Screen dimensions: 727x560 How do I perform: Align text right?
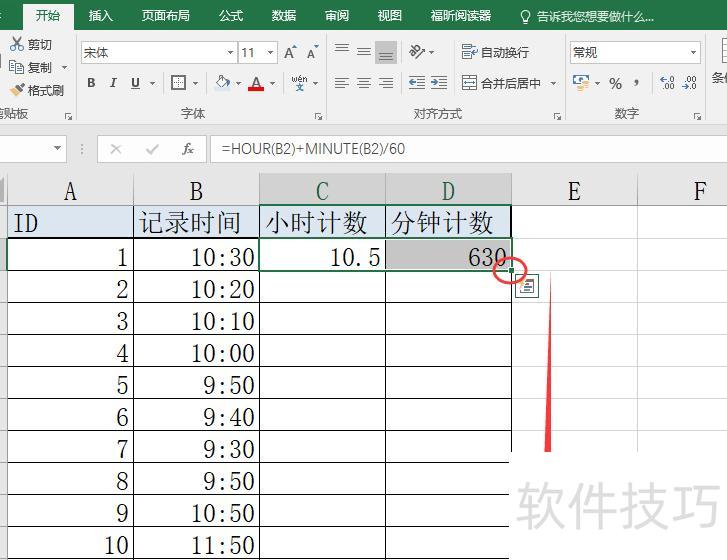pyautogui.click(x=386, y=83)
